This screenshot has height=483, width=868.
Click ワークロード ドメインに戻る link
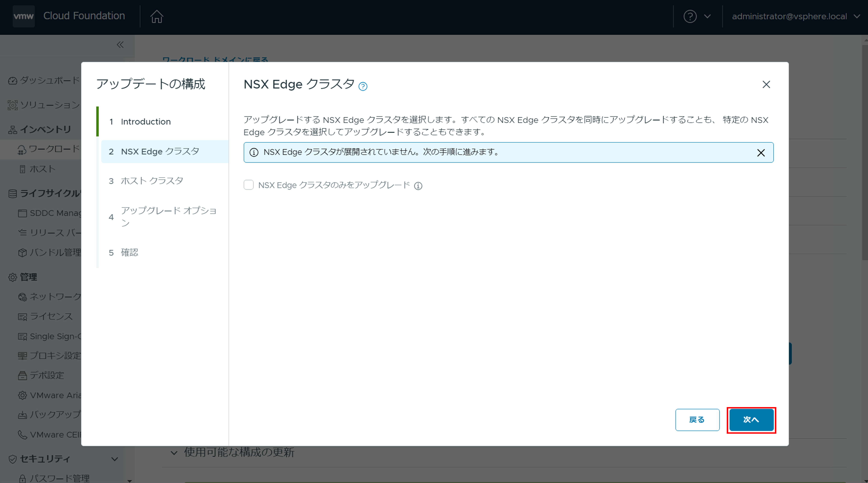(x=215, y=60)
